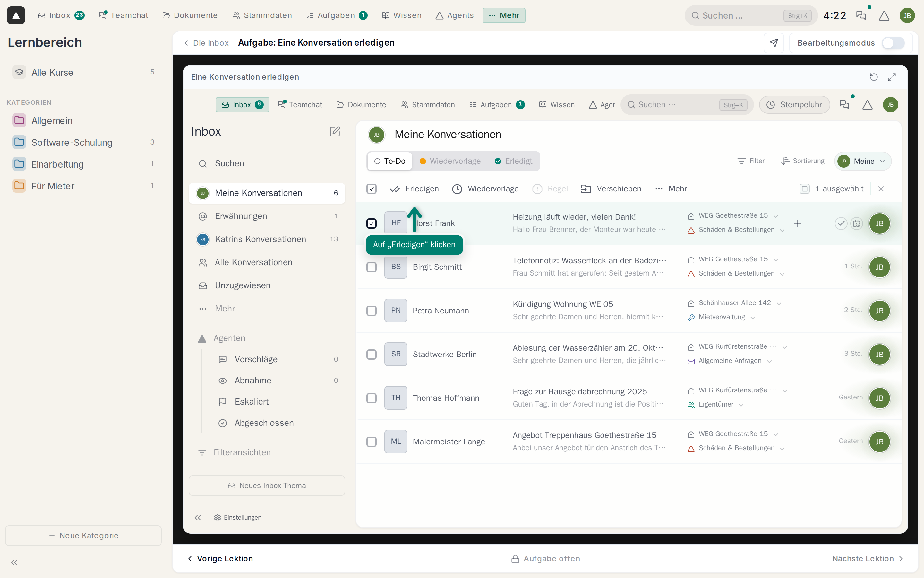This screenshot has height=578, width=924.
Task: Switch to the Erledigt tab
Action: coord(514,161)
